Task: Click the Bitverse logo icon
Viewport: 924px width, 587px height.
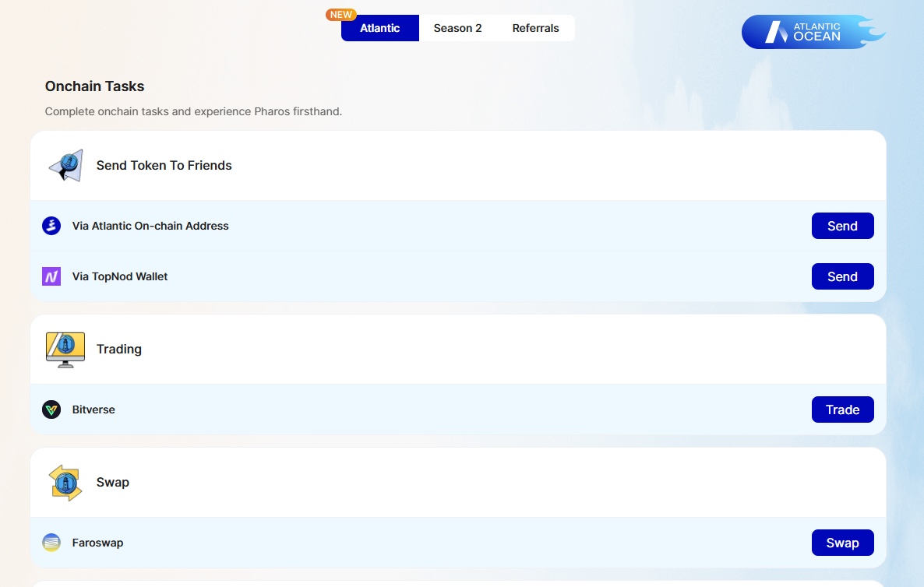Action: 51,409
